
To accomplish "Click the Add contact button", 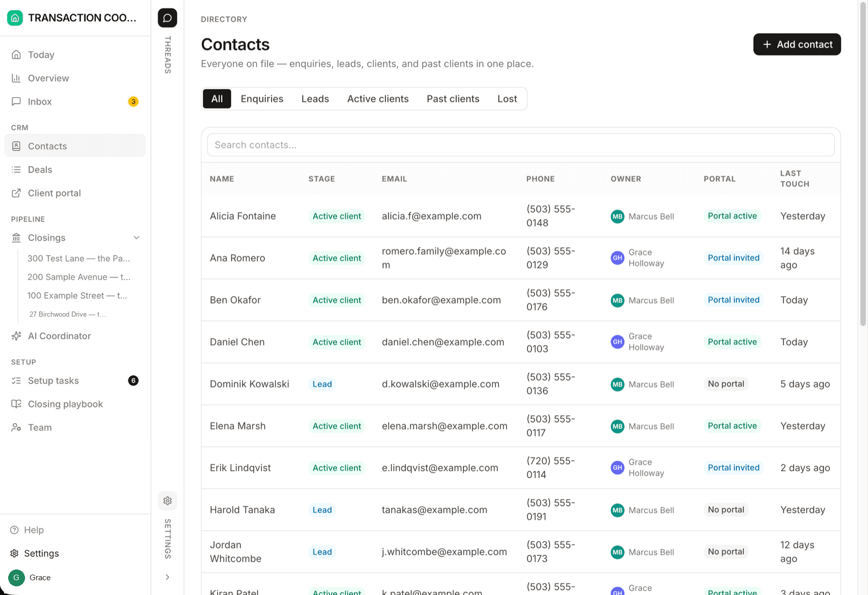I will coord(797,44).
